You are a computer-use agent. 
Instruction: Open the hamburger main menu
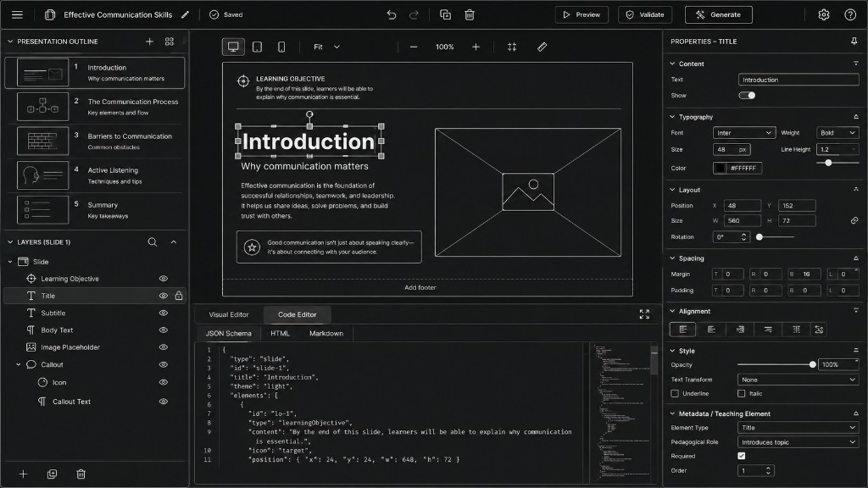pyautogui.click(x=17, y=15)
